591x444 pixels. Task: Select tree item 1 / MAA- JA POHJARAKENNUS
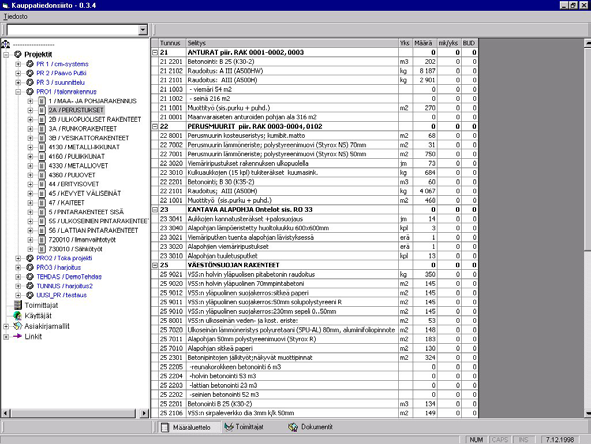tap(92, 101)
